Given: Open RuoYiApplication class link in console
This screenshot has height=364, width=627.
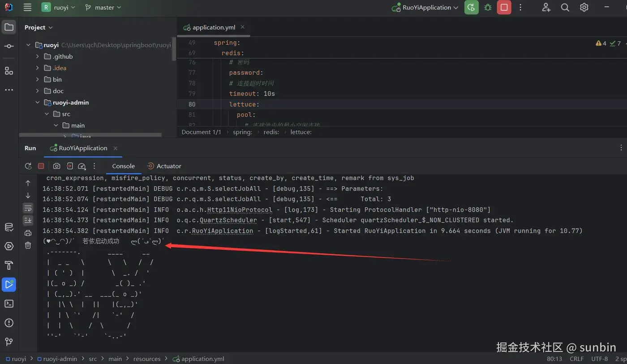Looking at the screenshot, I should (223, 231).
